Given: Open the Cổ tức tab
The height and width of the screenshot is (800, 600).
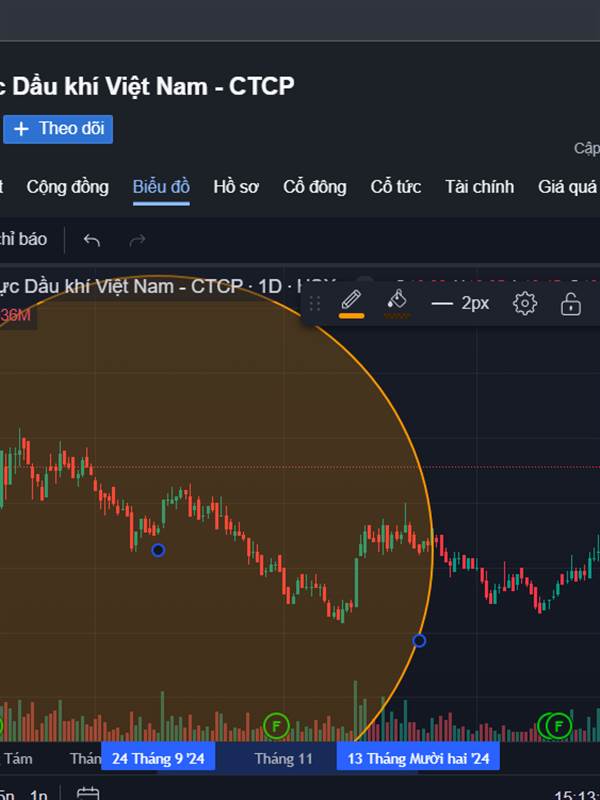Looking at the screenshot, I should (x=395, y=187).
